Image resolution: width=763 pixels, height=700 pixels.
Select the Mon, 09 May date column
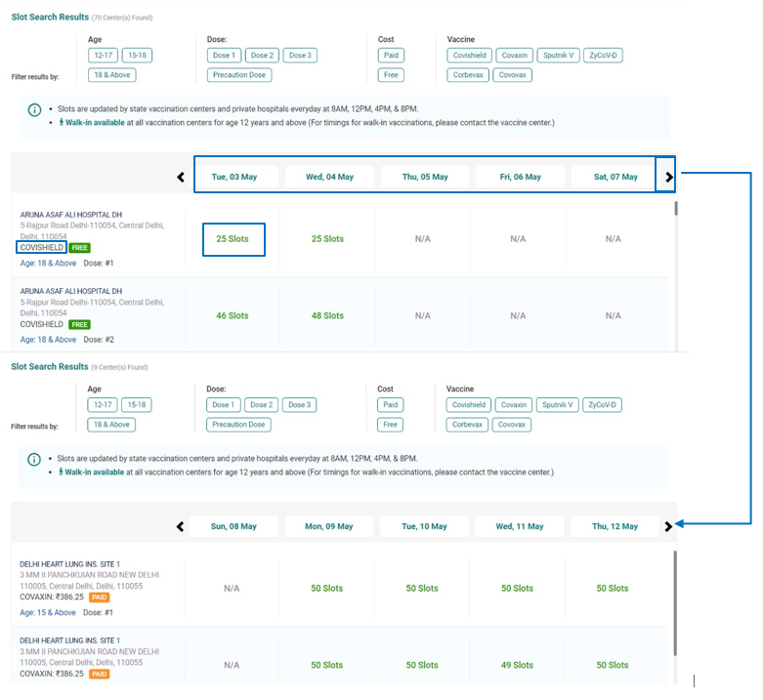329,526
